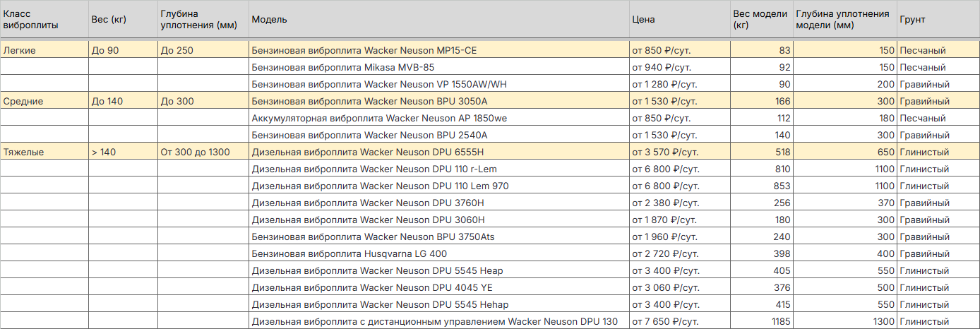Select the 'Грунт' column header

tap(938, 20)
